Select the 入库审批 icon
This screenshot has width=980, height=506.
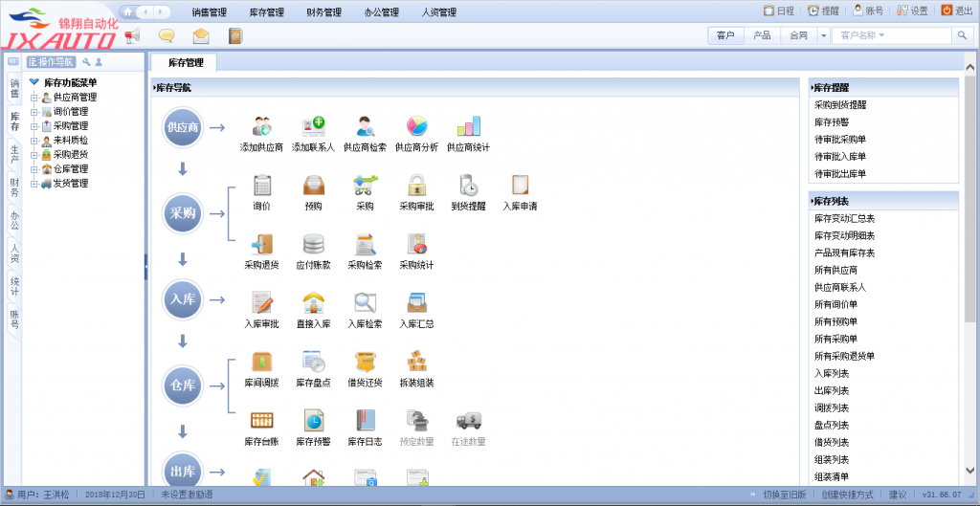point(261,303)
